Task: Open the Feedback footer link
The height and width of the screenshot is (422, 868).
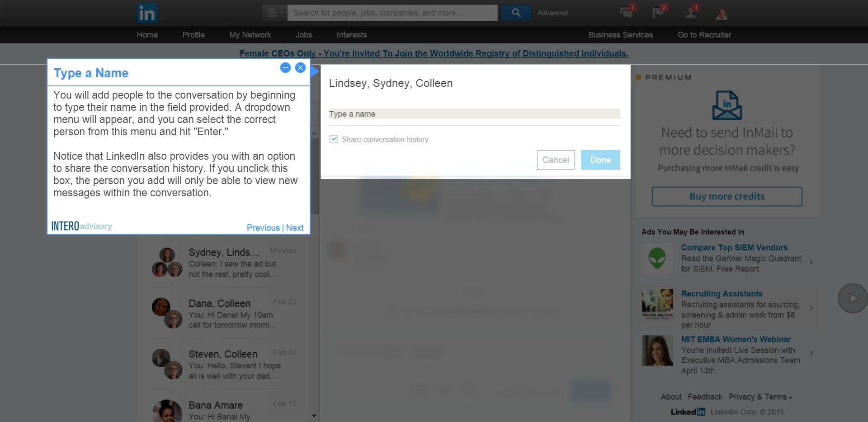Action: click(x=705, y=397)
